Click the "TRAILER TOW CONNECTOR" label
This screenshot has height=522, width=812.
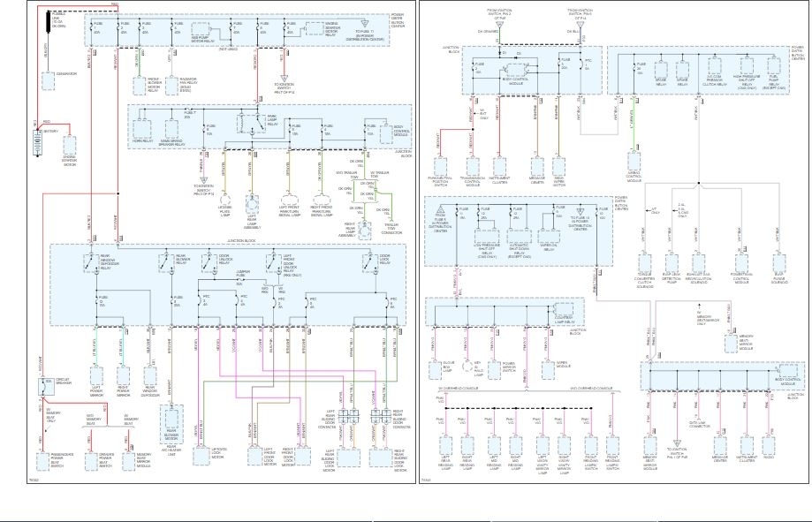pos(392,229)
